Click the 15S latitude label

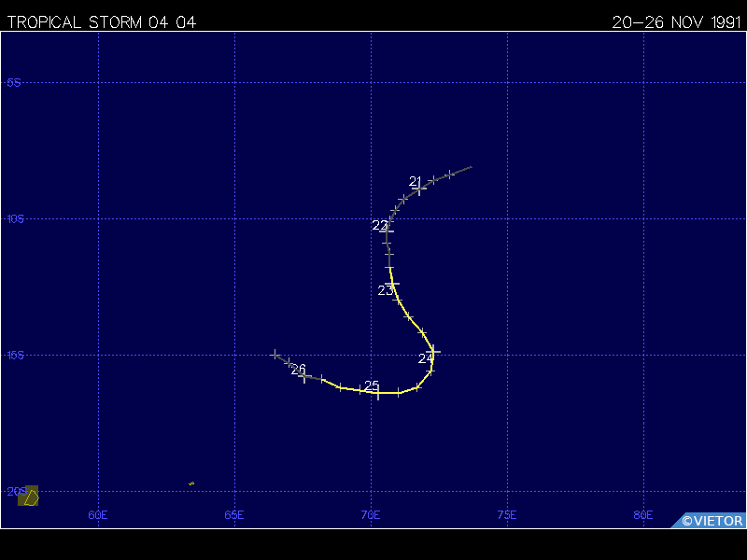click(13, 356)
